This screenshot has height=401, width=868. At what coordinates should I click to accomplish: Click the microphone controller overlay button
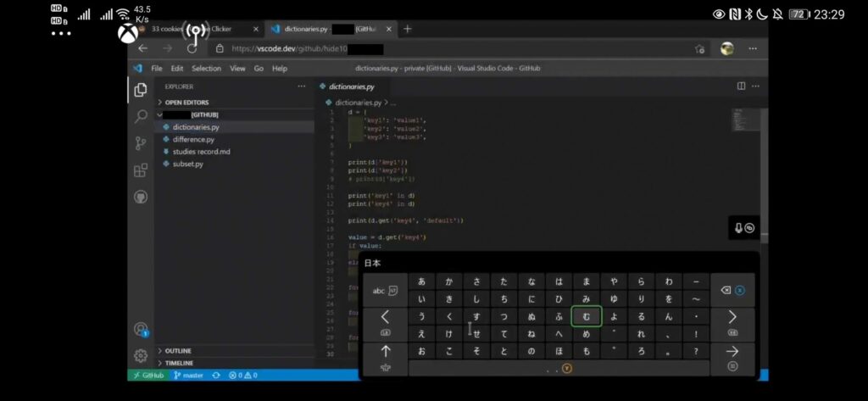coord(744,228)
